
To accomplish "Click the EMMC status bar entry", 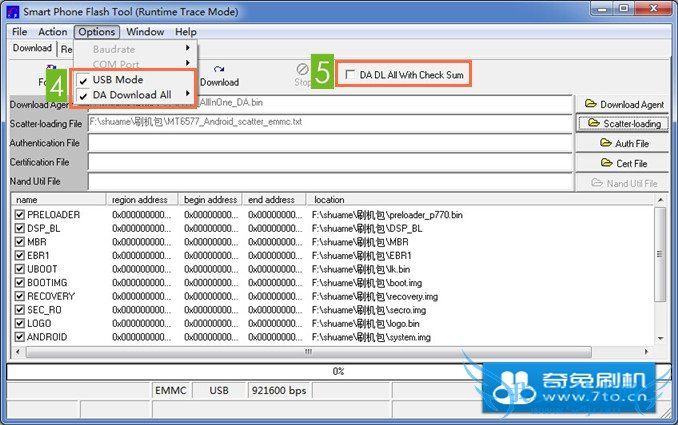I will [x=171, y=390].
